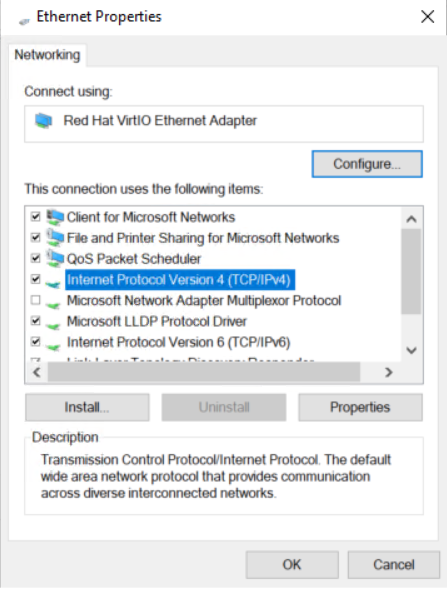The height and width of the screenshot is (589, 447).
Task: Switch to the Networking tab
Action: click(47, 55)
